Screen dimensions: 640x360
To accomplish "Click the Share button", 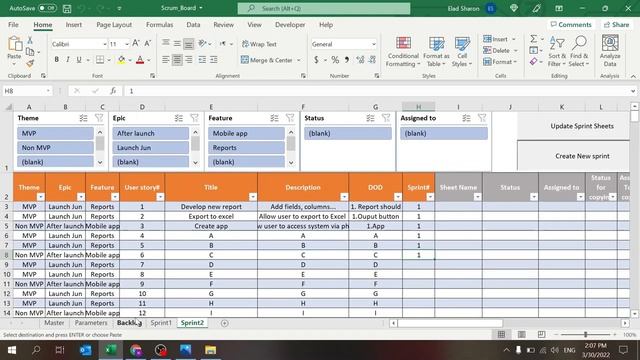I will [616, 25].
